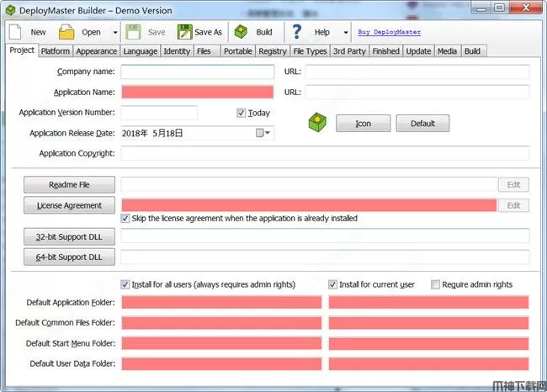Click all-users Default Common Files Folder field
Image resolution: width=547 pixels, height=392 pixels.
click(221, 323)
